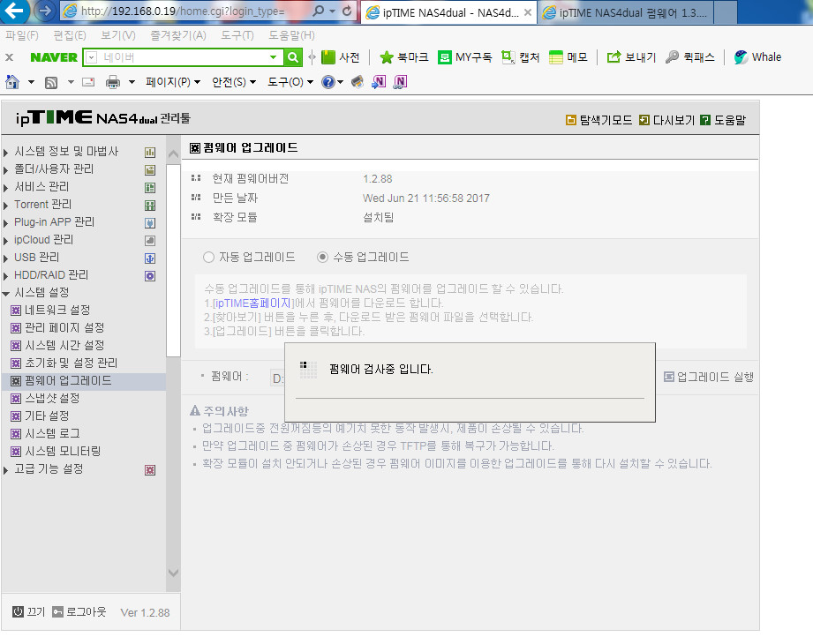Click the 캡처 capture toolbar icon
This screenshot has width=813, height=644.
tap(508, 57)
